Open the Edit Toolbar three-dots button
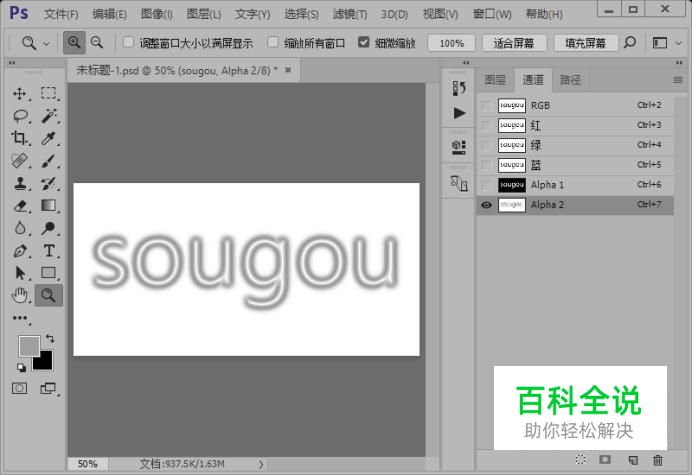 [20, 318]
